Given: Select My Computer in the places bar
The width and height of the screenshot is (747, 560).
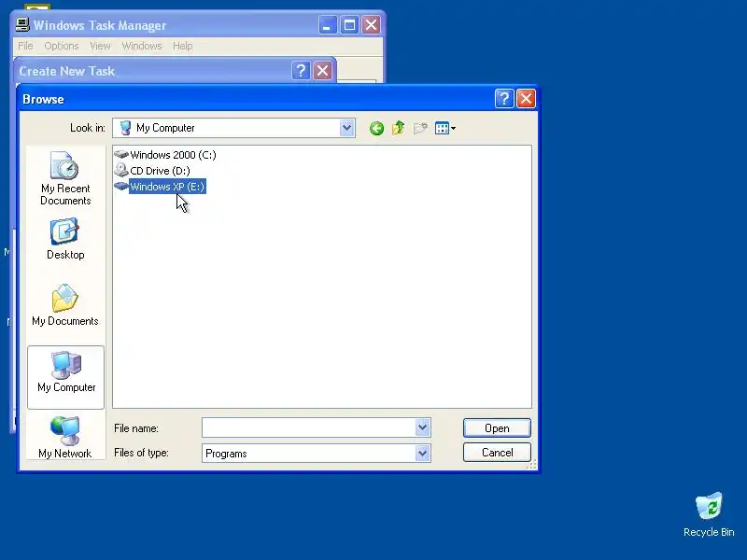Looking at the screenshot, I should click(65, 377).
